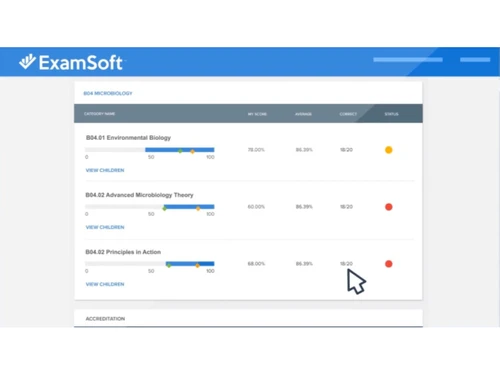This screenshot has width=500, height=375.
Task: Click the green marker on Principles in Action bar
Action: click(x=169, y=265)
